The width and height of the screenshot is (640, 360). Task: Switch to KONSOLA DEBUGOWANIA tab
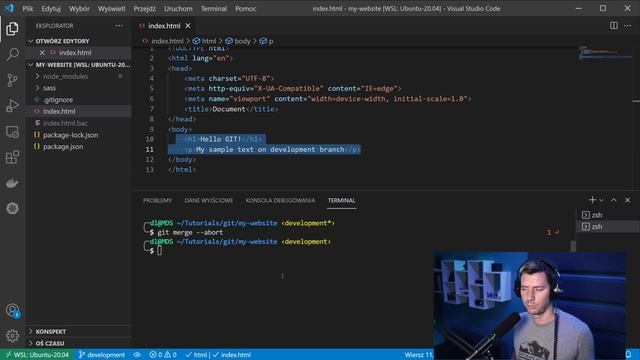280,200
